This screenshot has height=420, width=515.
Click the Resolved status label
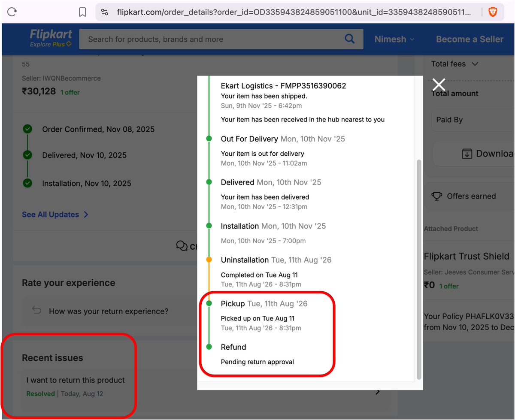pyautogui.click(x=41, y=394)
